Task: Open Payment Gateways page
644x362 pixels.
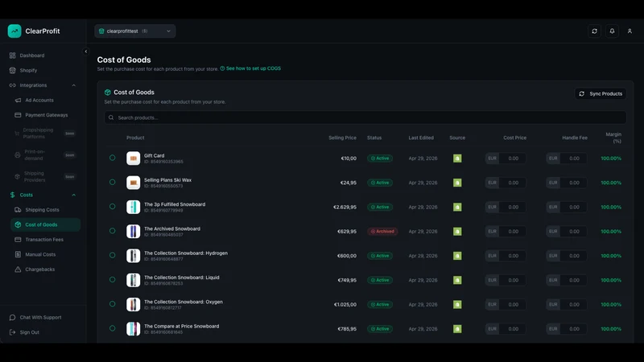Action: click(x=45, y=115)
